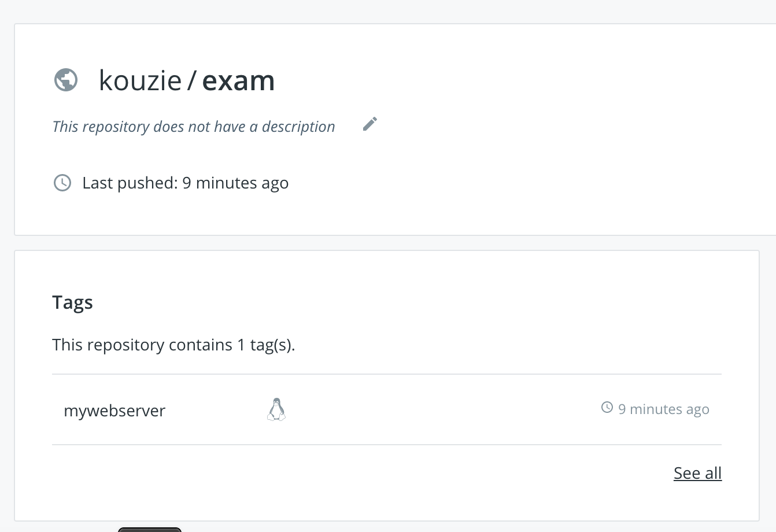The image size is (776, 532).
Task: Select the 9 minutes ago timestamp
Action: coord(664,409)
